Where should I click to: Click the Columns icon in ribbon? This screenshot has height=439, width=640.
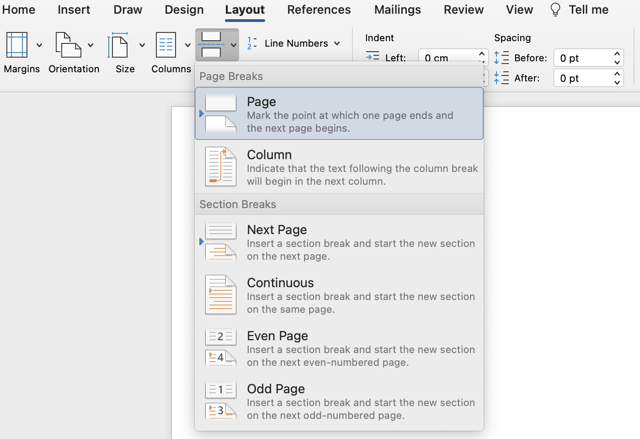tap(166, 45)
